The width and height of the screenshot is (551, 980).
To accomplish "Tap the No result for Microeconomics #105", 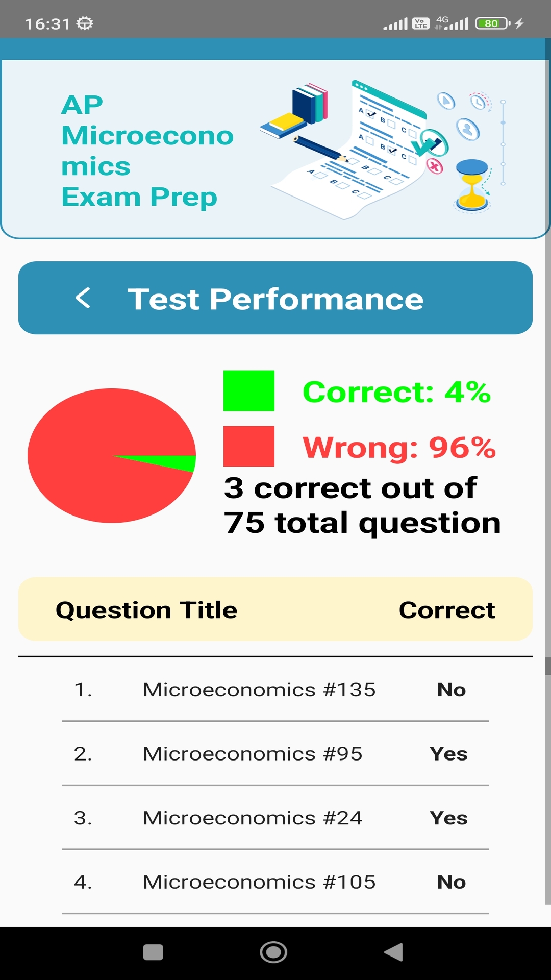I will 451,881.
